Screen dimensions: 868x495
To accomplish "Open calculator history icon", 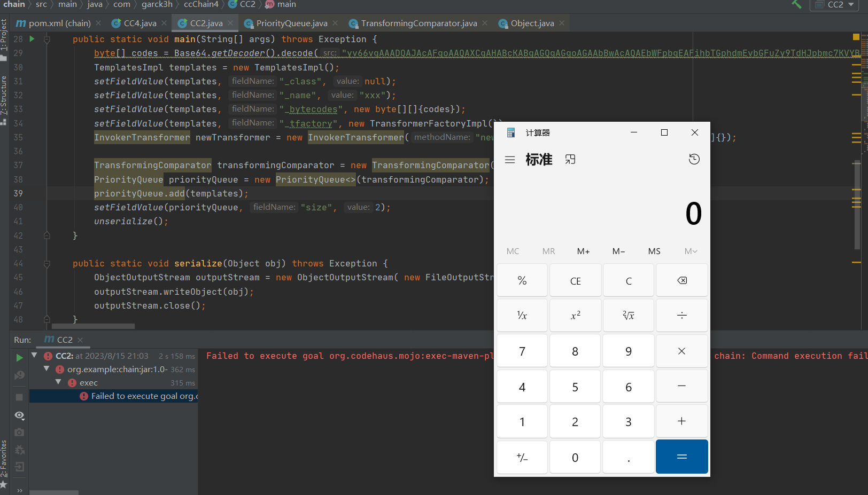I will pyautogui.click(x=694, y=159).
